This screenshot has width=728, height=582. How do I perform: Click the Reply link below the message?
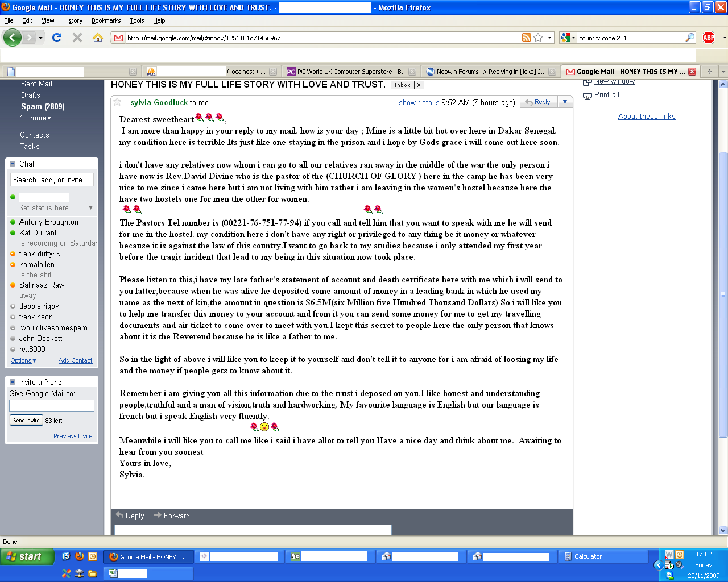point(135,516)
